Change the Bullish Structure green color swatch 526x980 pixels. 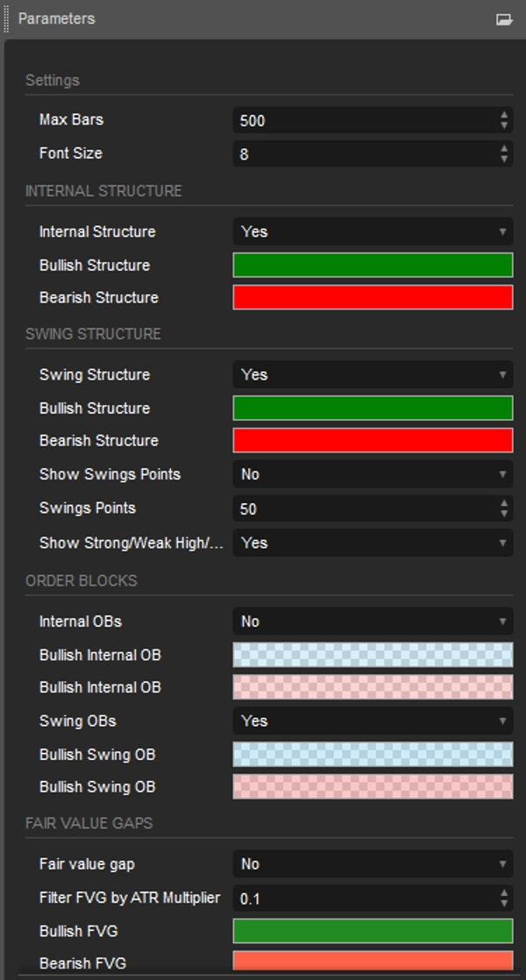[x=372, y=265]
